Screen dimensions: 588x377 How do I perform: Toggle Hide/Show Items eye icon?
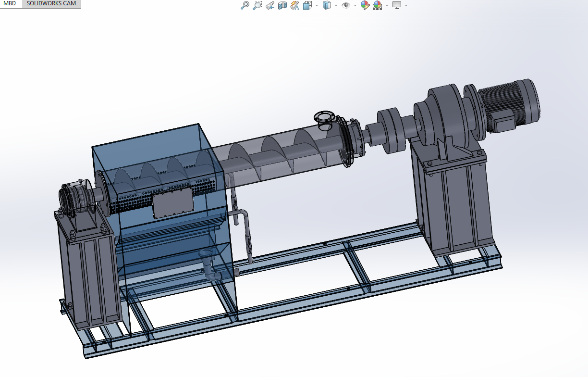click(x=345, y=5)
